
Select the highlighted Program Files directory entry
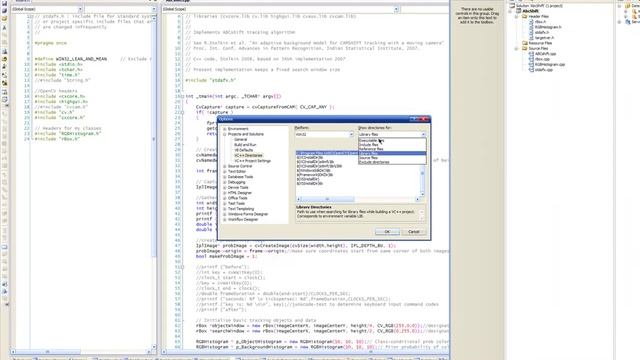coord(327,153)
